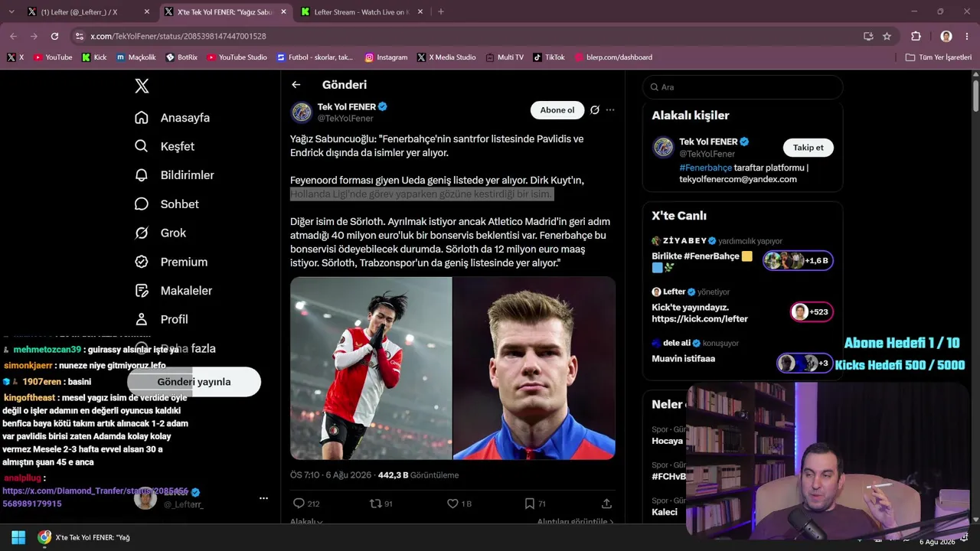This screenshot has width=980, height=551.
Task: Click the Abone ol button
Action: point(557,110)
